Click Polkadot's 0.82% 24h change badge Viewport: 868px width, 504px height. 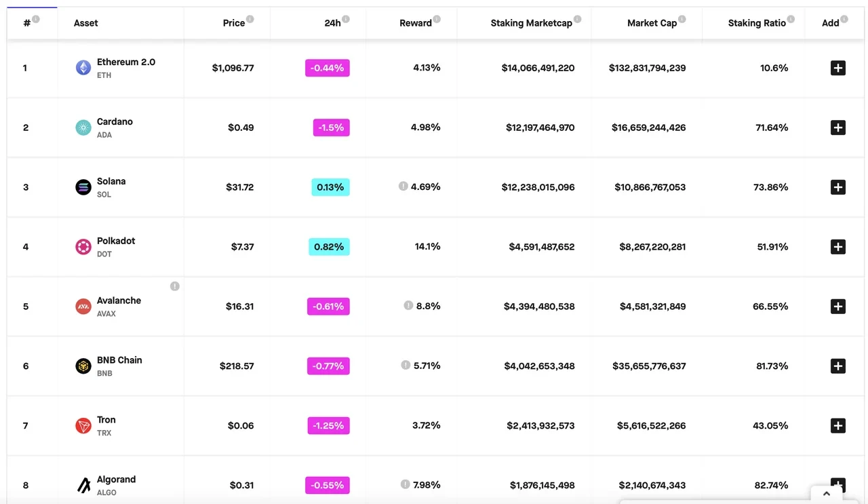pyautogui.click(x=329, y=247)
